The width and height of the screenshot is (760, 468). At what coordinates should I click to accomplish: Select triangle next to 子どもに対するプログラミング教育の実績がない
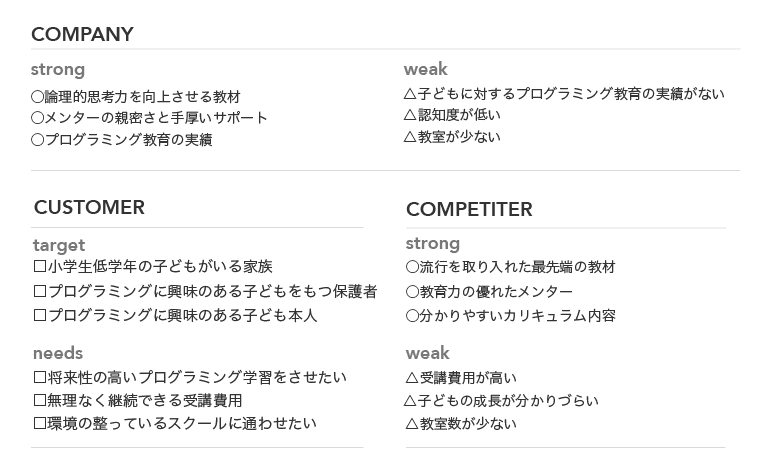click(x=411, y=94)
